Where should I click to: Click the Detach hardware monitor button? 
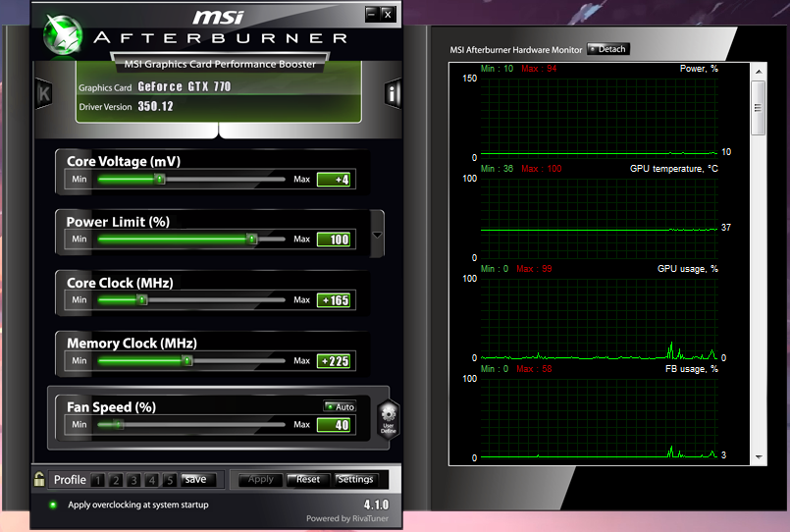[608, 49]
